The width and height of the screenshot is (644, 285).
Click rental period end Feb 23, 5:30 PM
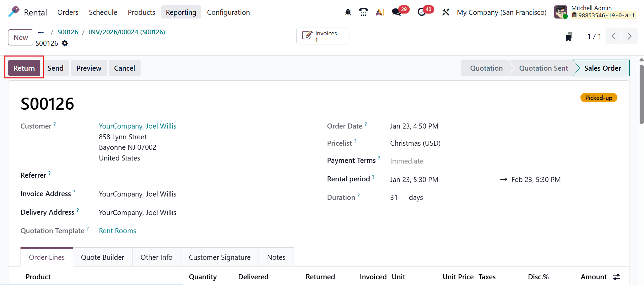pos(536,179)
